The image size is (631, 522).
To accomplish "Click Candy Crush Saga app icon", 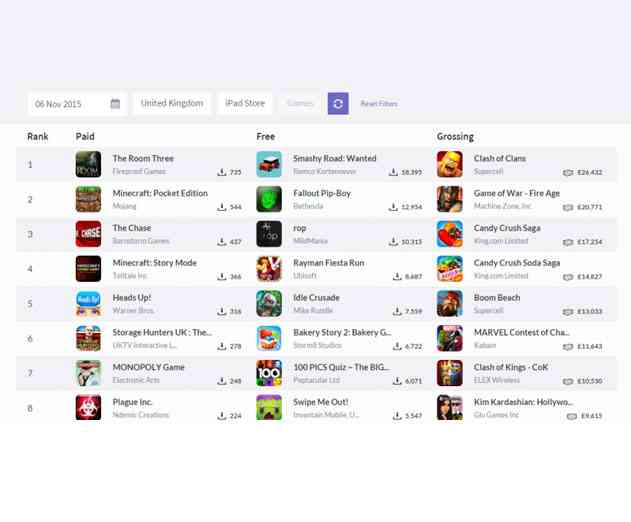I will pos(450,234).
